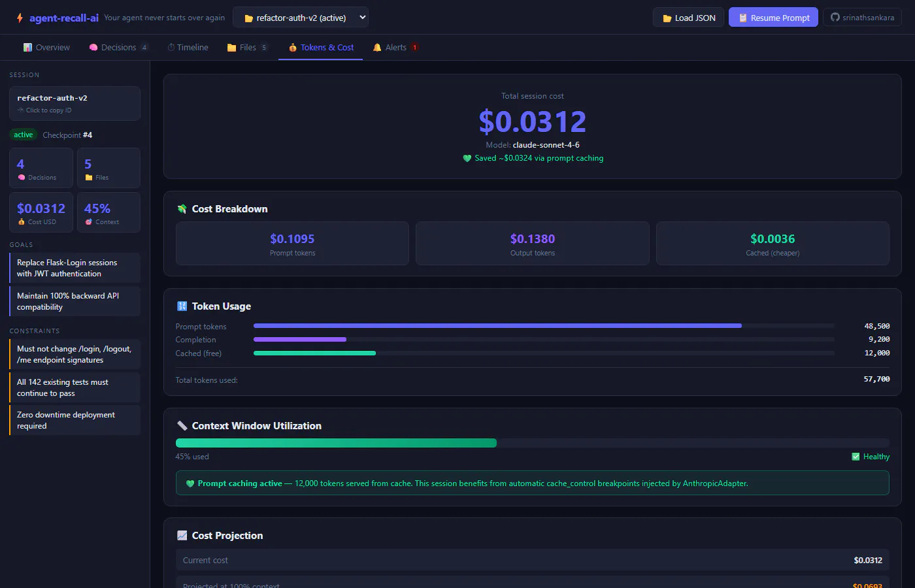Click the Cached (free) tokens usage bar
The width and height of the screenshot is (915, 588).
[544, 353]
